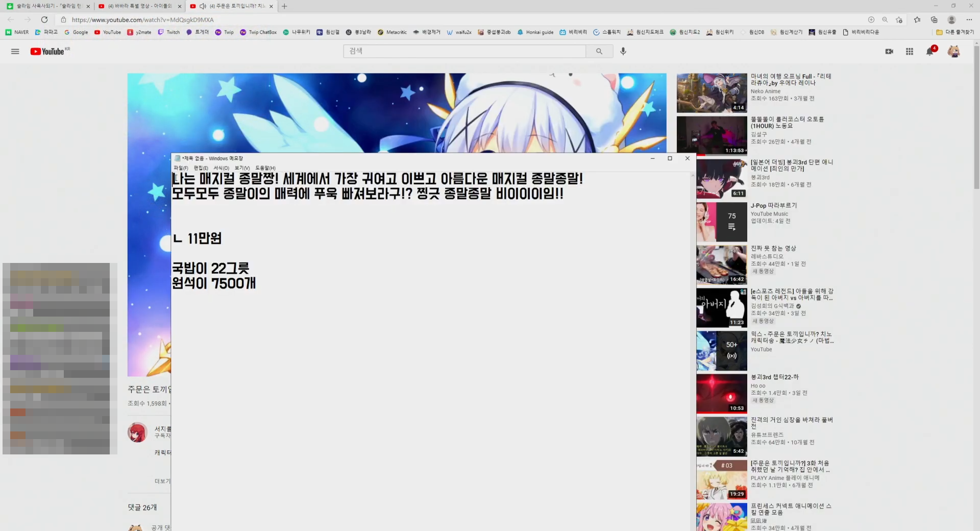980x531 pixels.
Task: Go back with the browser back arrow
Action: click(x=11, y=19)
